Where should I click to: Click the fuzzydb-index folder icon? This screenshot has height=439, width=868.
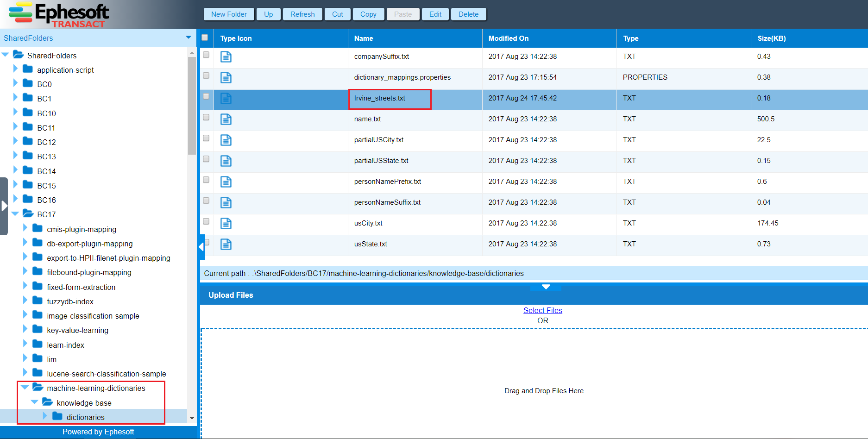[x=38, y=301]
